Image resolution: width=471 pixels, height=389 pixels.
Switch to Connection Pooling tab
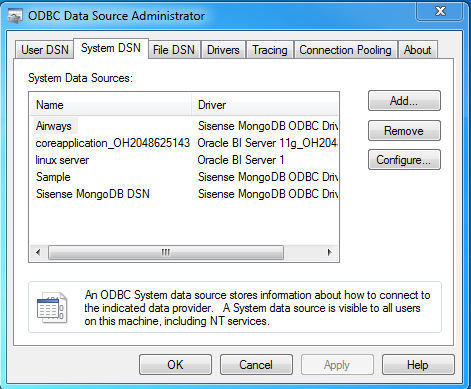point(345,50)
